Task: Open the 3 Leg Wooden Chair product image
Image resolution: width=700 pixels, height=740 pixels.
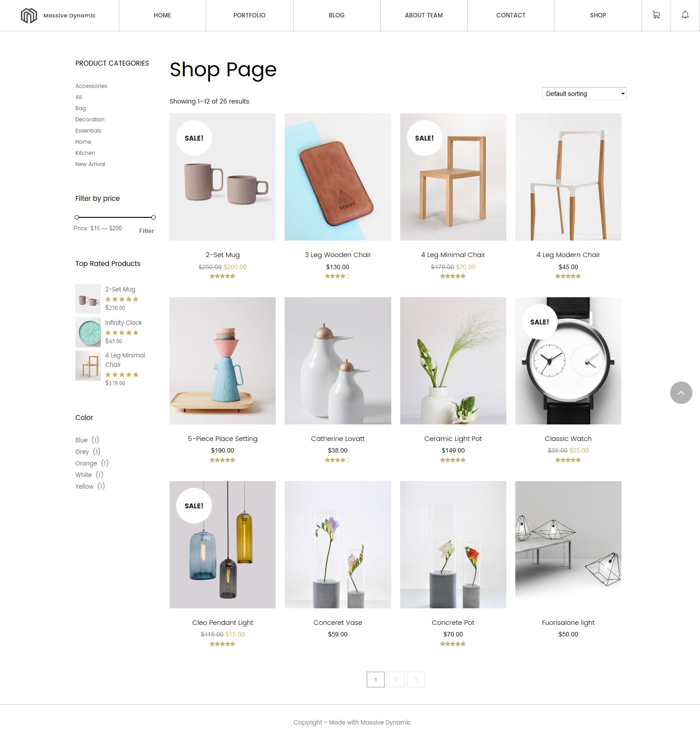Action: point(338,177)
